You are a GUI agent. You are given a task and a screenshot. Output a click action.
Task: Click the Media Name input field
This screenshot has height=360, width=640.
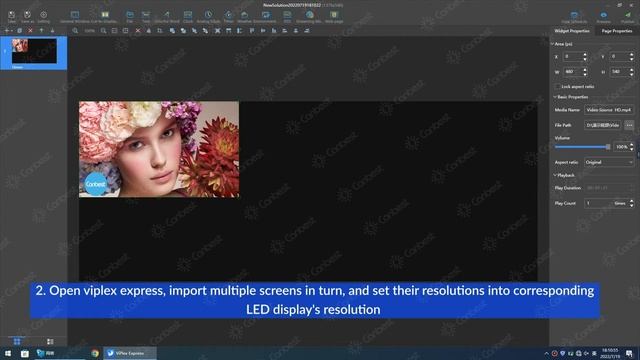click(x=609, y=110)
